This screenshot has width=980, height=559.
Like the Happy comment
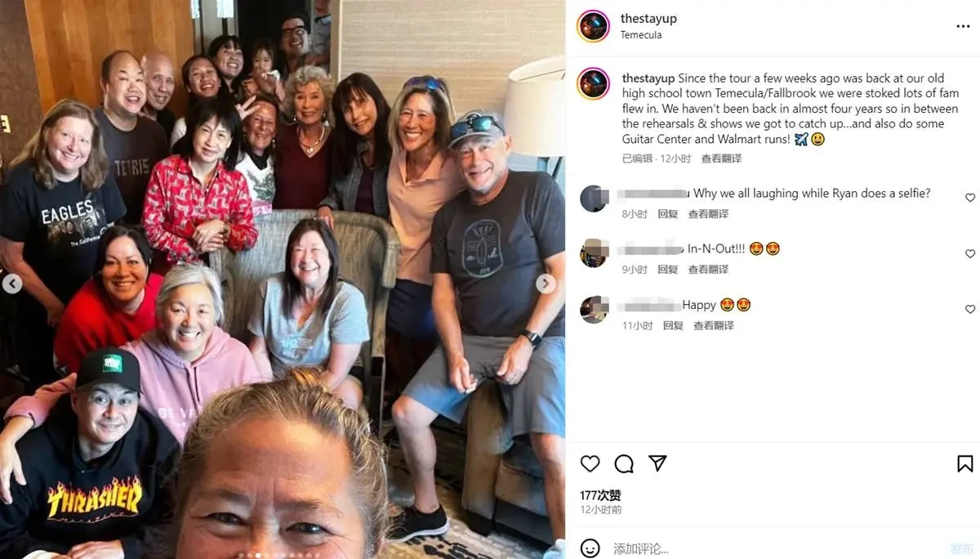pyautogui.click(x=970, y=309)
